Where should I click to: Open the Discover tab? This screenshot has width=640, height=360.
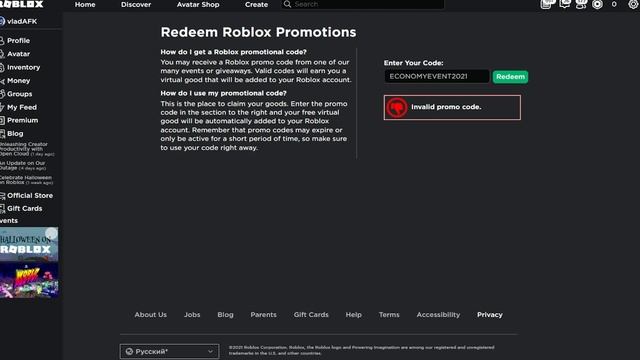pyautogui.click(x=136, y=4)
